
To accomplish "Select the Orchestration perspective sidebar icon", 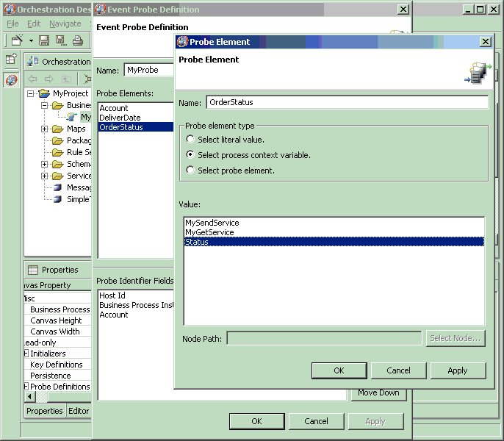I will [x=11, y=80].
